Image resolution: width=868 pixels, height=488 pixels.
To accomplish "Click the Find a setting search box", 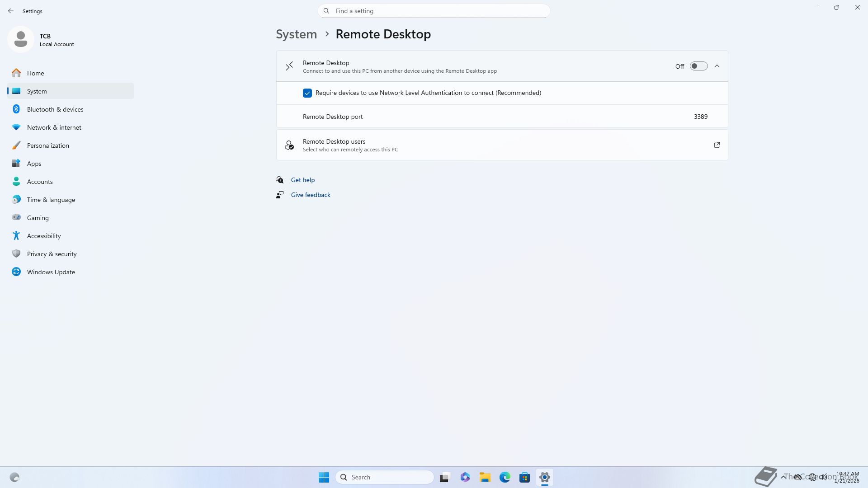I will [434, 11].
